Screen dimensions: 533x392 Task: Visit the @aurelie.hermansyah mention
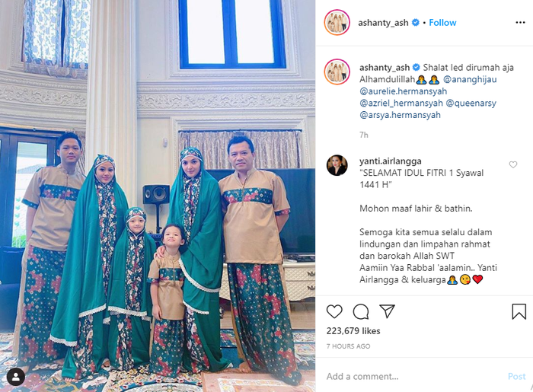coord(403,91)
